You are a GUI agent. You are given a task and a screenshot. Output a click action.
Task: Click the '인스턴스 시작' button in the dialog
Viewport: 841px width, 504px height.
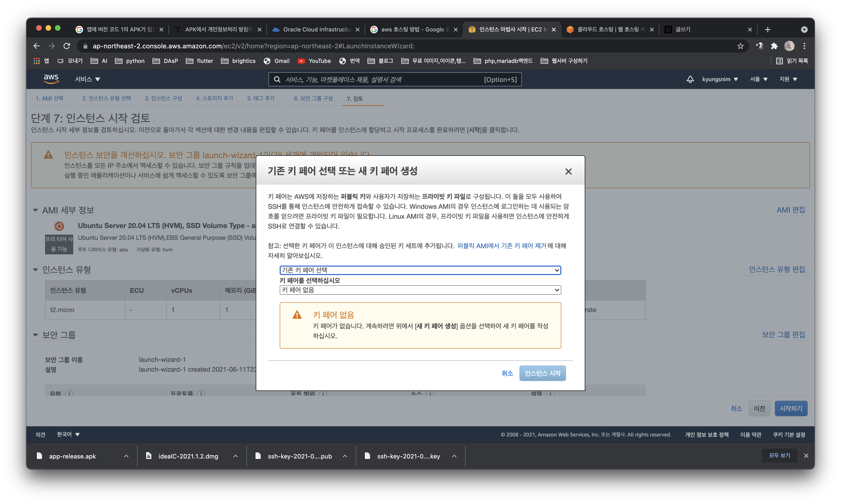pos(542,373)
